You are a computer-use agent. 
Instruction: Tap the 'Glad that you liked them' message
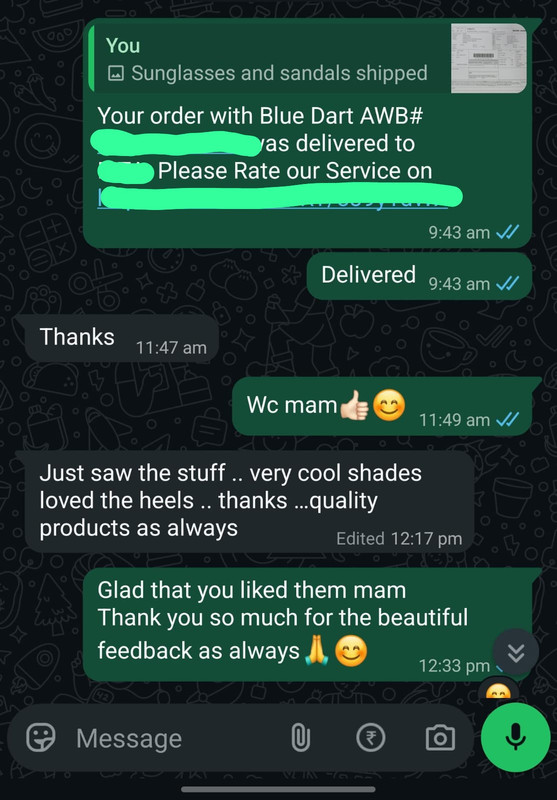(309, 624)
